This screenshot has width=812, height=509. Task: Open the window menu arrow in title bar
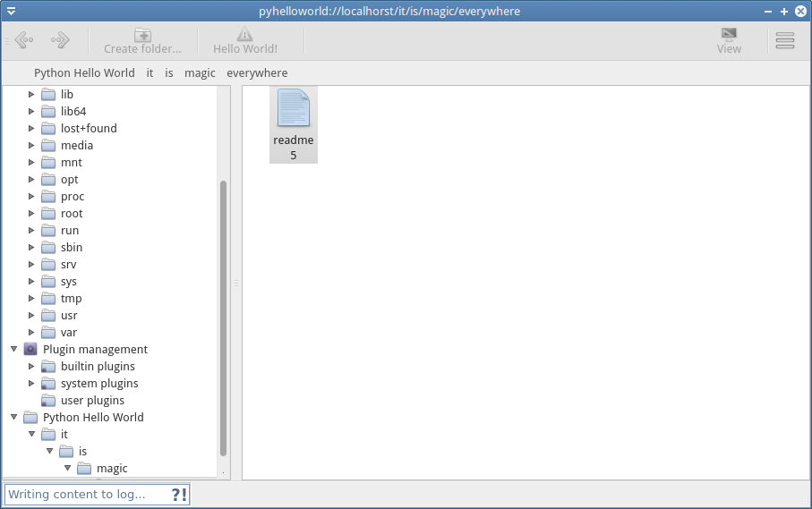point(11,11)
